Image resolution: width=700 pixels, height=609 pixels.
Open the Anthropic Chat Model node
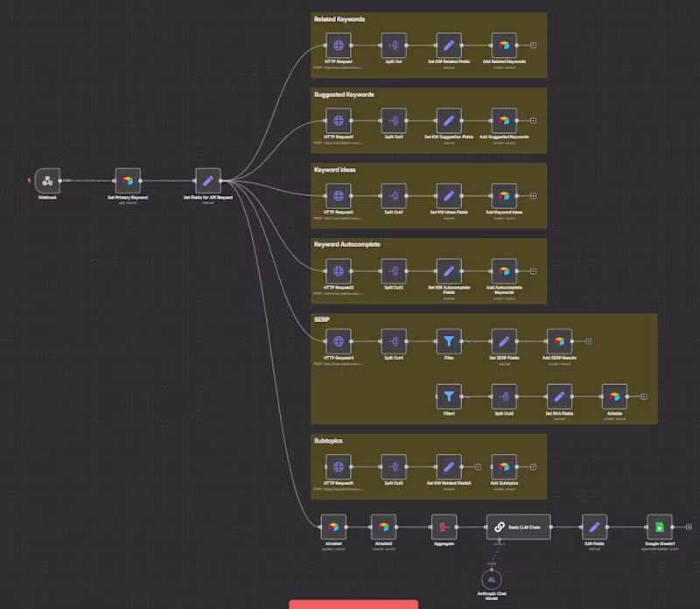(x=492, y=579)
